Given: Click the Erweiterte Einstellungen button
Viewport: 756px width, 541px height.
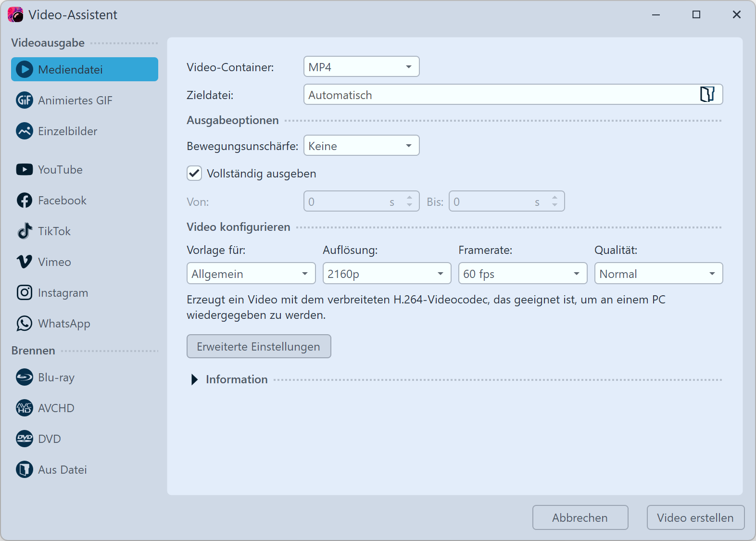Looking at the screenshot, I should [x=259, y=347].
